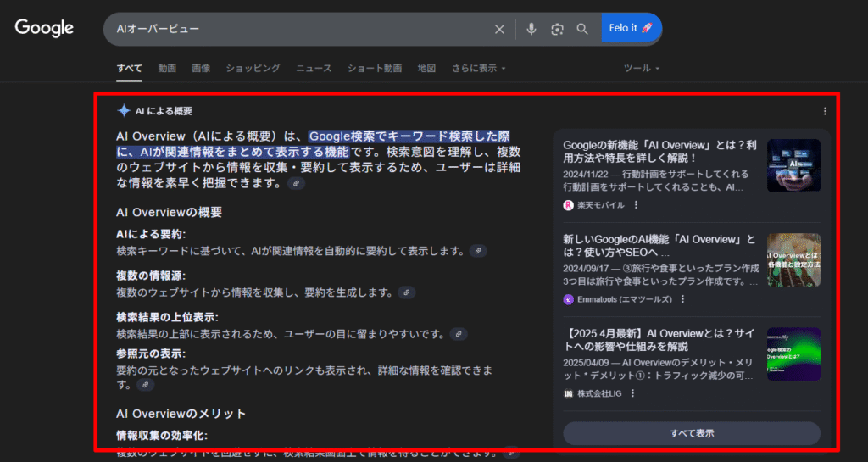Click the AI Overviewの概要 heading
Viewport: 868px width, 462px height.
coord(169,213)
